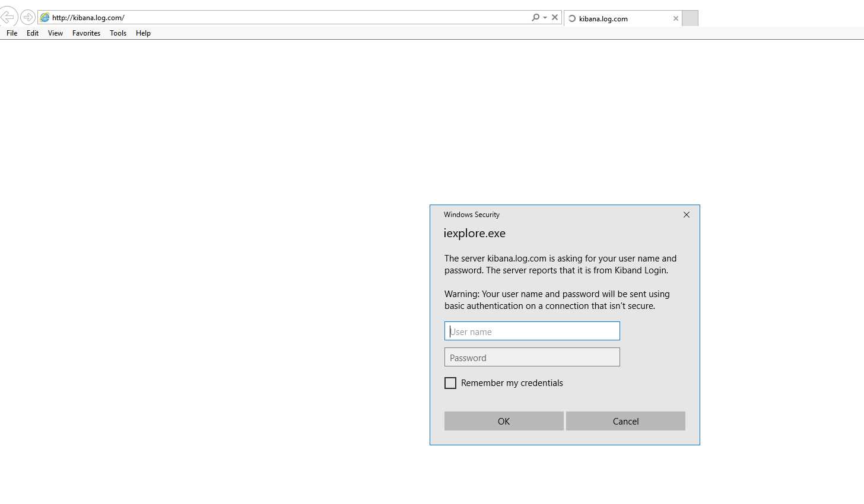864x504 pixels.
Task: Open the File menu
Action: pyautogui.click(x=12, y=33)
